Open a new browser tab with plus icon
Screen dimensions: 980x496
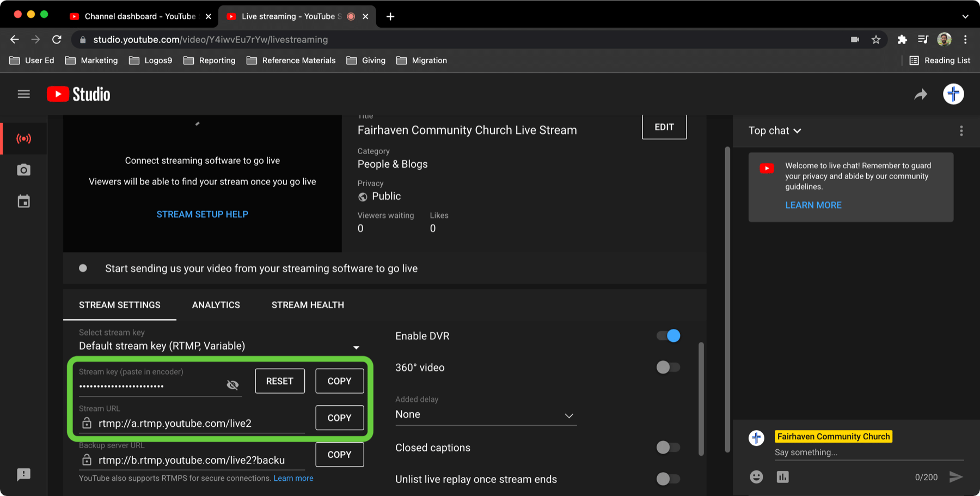390,16
